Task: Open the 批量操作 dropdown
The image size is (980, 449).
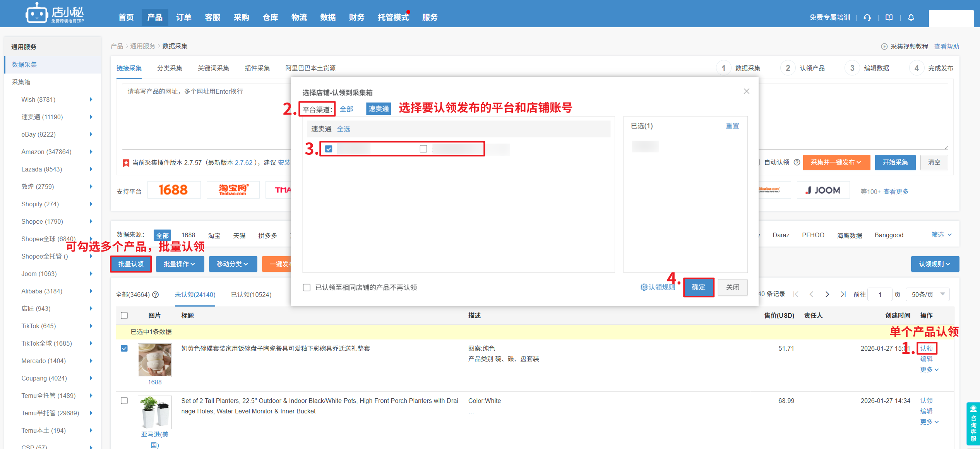Action: (180, 264)
